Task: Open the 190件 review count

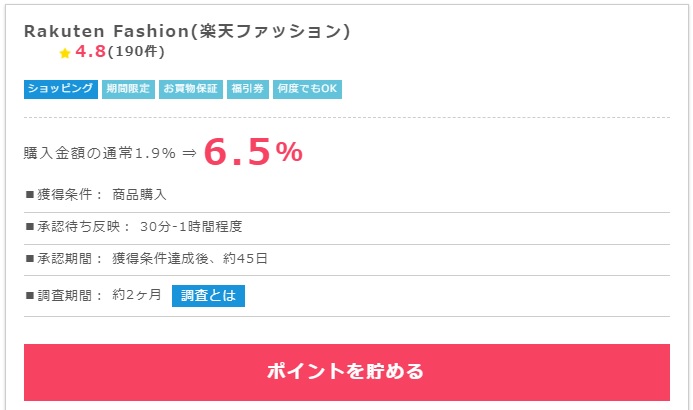Action: click(136, 52)
